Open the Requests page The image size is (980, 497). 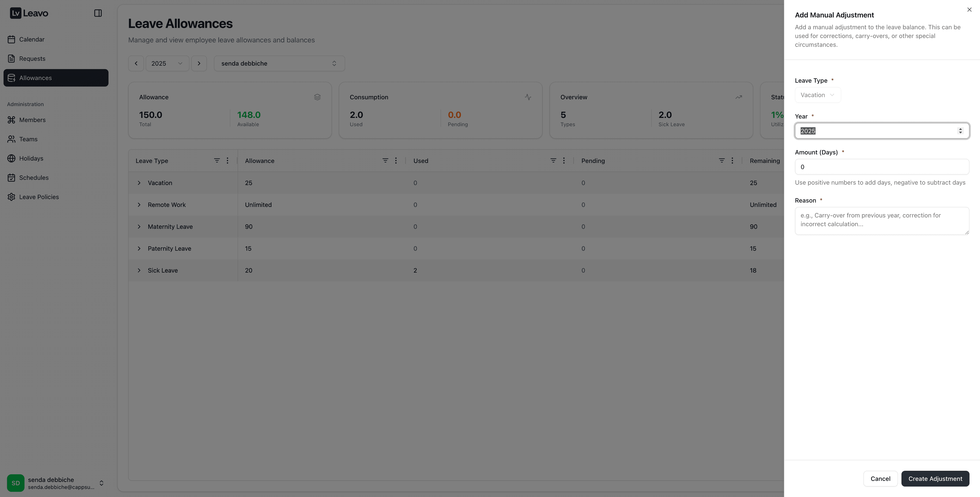32,59
